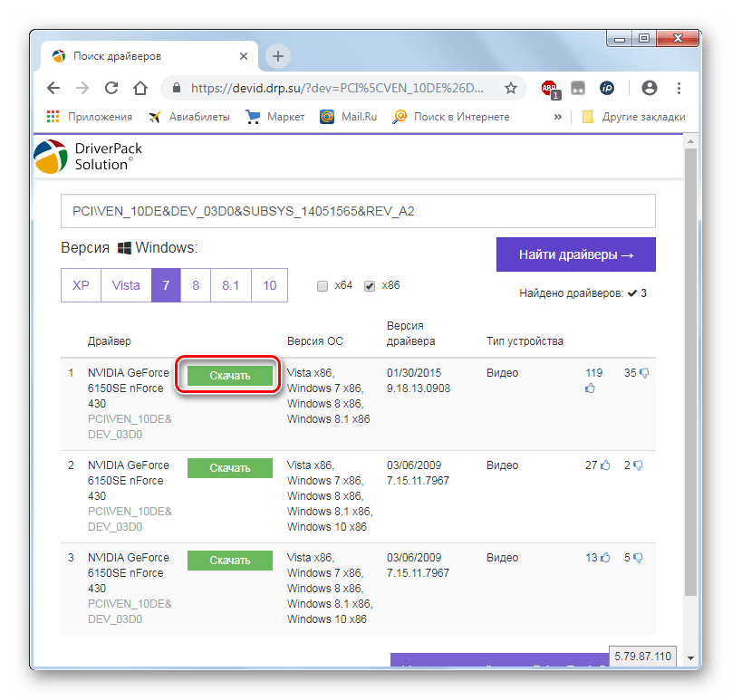Click the Поиск драйверов tab title

[x=117, y=56]
